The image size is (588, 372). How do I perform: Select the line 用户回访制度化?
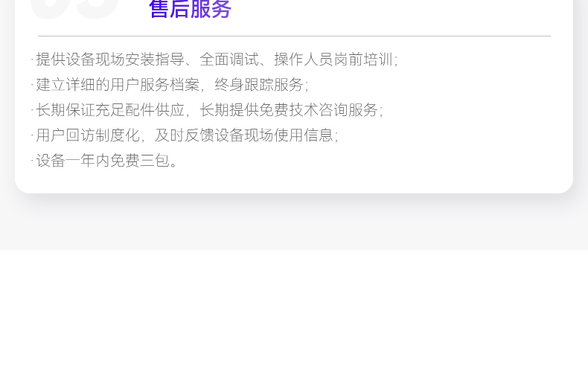pos(185,135)
